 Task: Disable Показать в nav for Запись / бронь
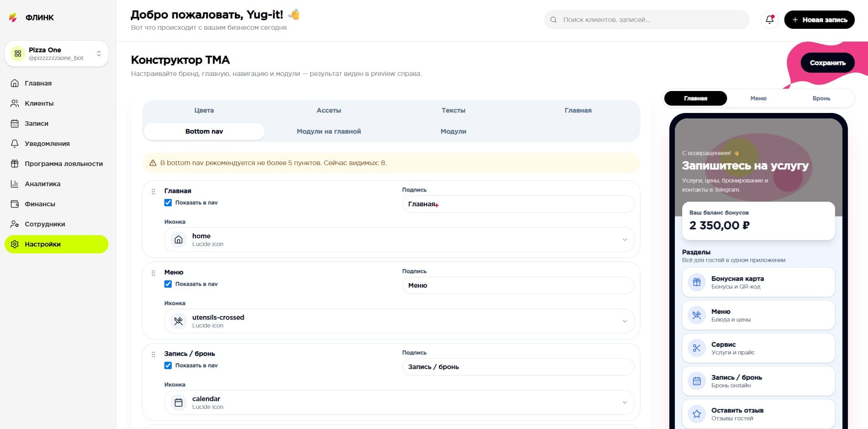pos(168,365)
